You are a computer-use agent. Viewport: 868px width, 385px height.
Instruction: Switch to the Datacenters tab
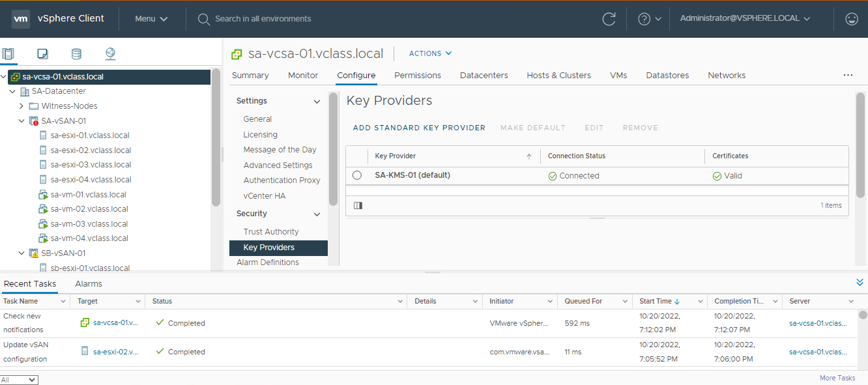point(484,76)
